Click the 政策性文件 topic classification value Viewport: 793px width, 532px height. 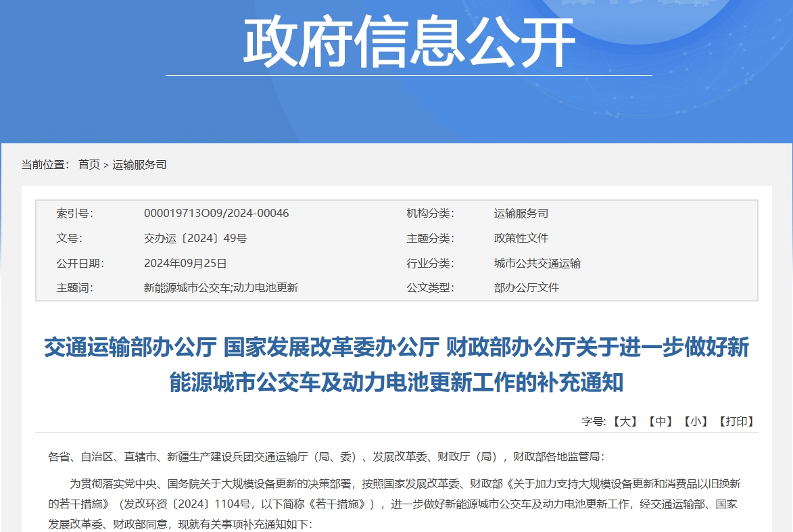click(x=521, y=238)
